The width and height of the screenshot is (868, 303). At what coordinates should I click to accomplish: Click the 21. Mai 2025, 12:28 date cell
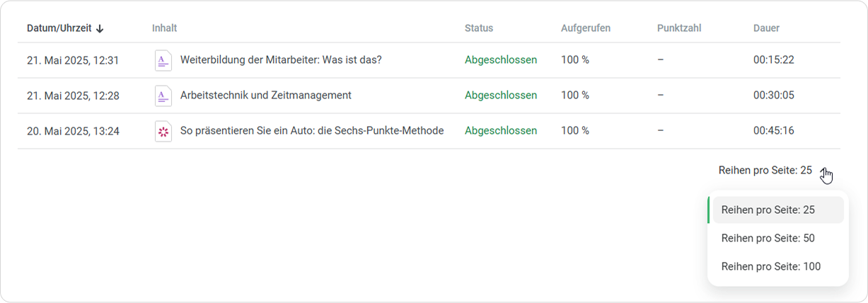pos(73,96)
